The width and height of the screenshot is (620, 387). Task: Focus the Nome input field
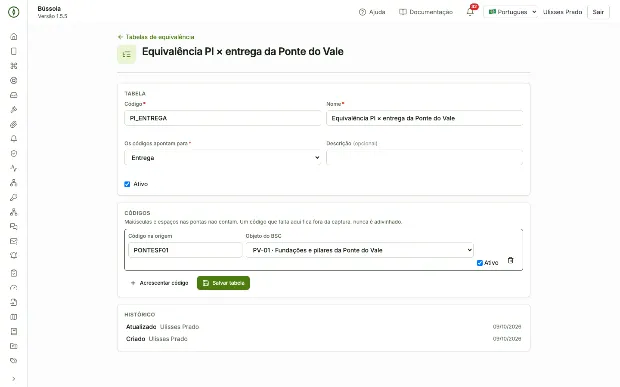424,118
